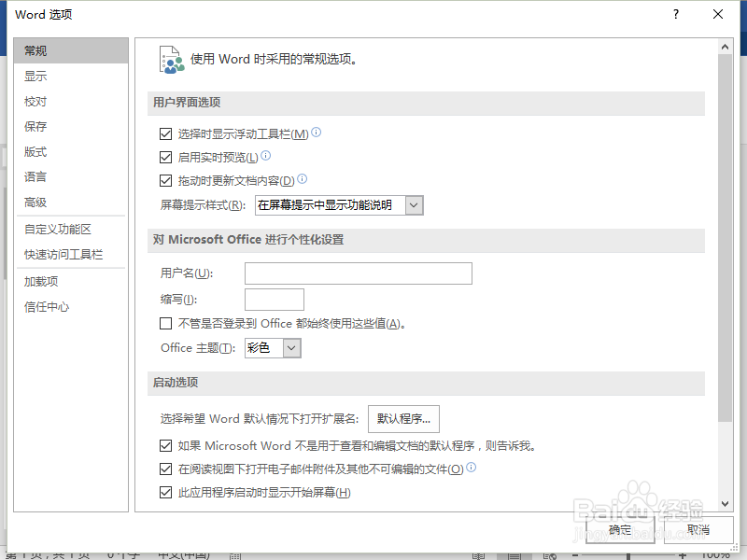Open 加载项 category
The width and height of the screenshot is (747, 560).
[71, 282]
